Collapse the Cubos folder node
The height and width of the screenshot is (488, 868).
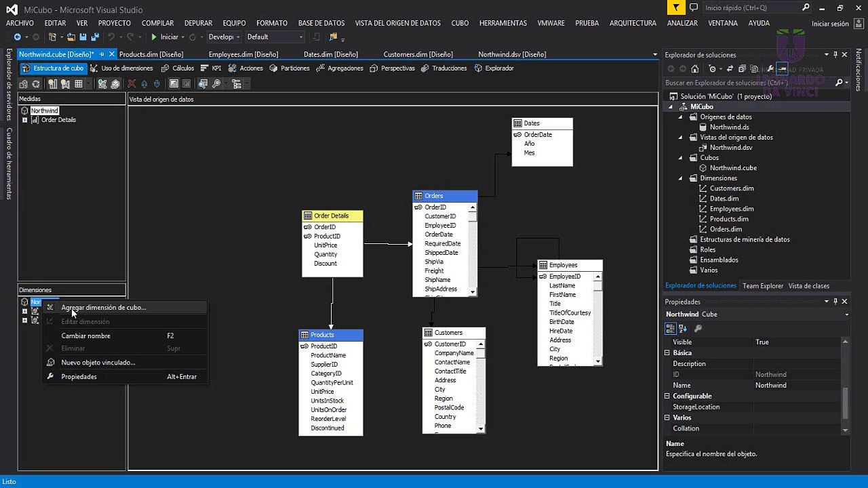coord(681,157)
